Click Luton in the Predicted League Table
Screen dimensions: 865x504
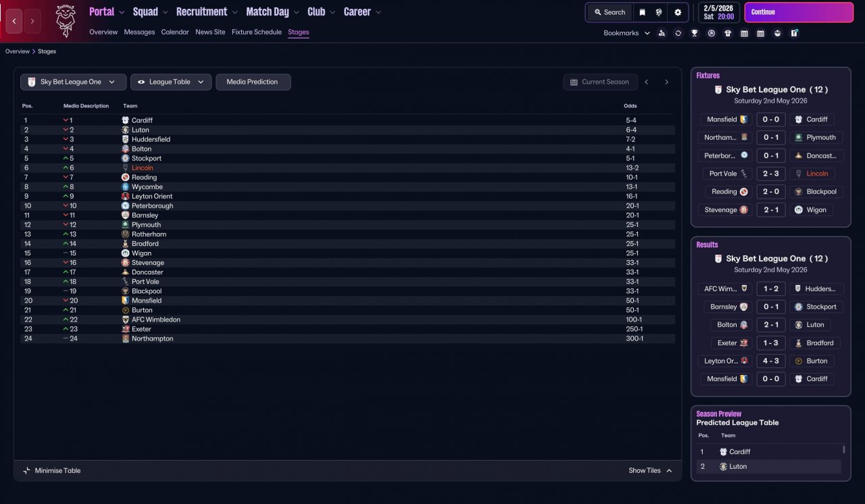[738, 466]
